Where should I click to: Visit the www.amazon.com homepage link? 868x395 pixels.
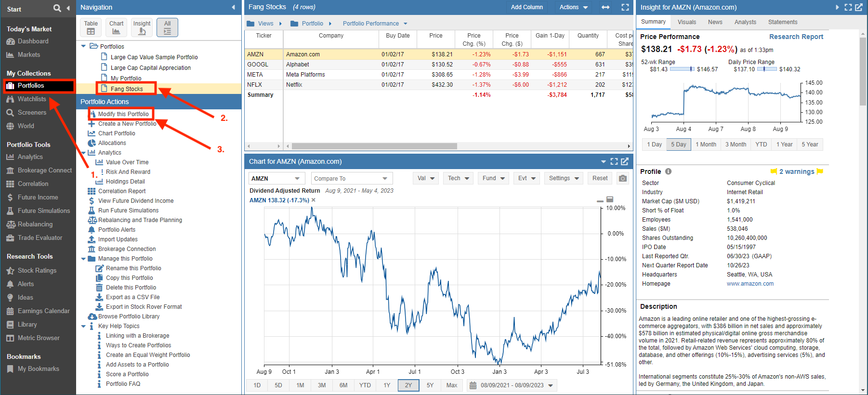point(750,284)
